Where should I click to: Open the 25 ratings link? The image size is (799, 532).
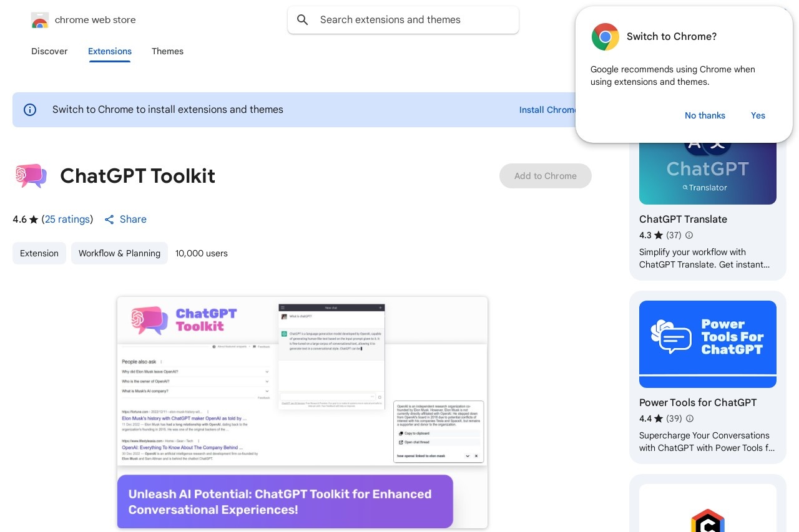pos(67,220)
